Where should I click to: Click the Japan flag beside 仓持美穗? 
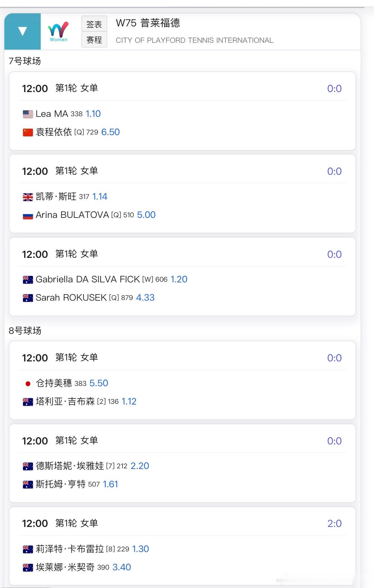28,383
